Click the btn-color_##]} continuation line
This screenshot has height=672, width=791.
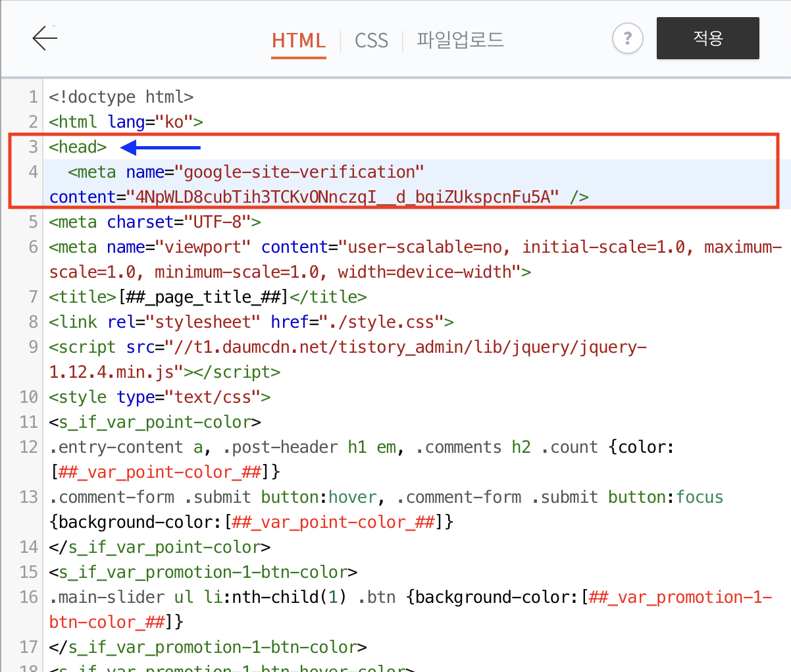click(x=116, y=622)
